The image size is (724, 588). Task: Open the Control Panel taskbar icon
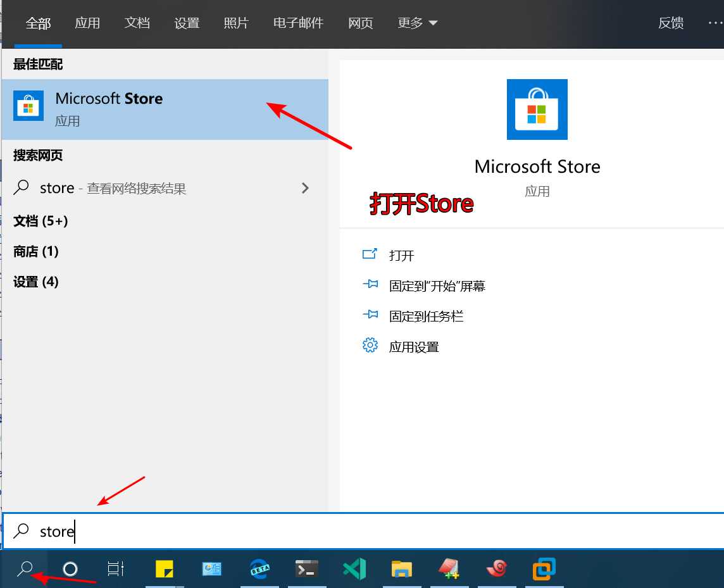coord(212,569)
